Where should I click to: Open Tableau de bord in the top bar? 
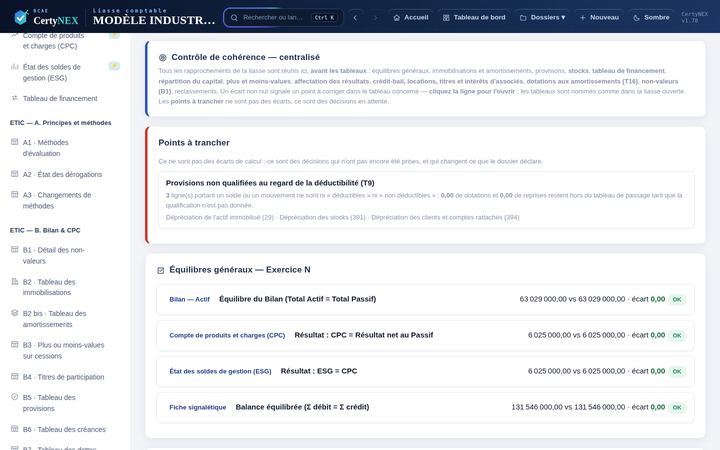tap(474, 17)
